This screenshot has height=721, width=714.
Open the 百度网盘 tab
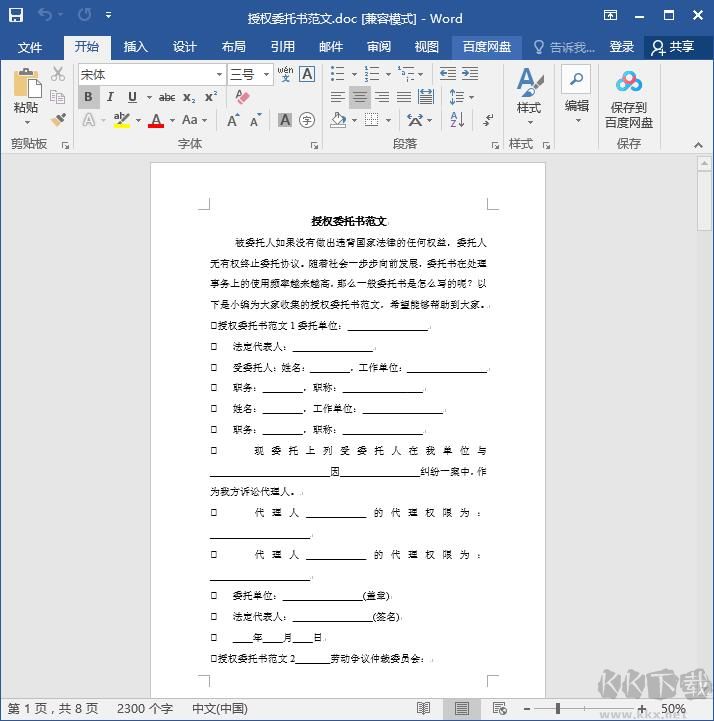point(487,47)
